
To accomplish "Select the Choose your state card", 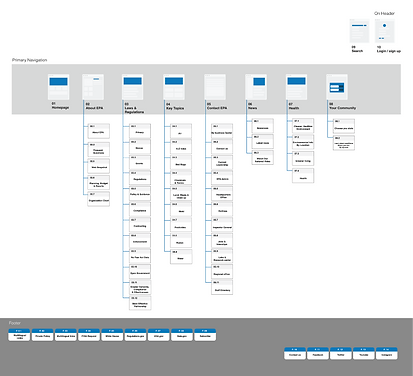I will coord(344,126).
